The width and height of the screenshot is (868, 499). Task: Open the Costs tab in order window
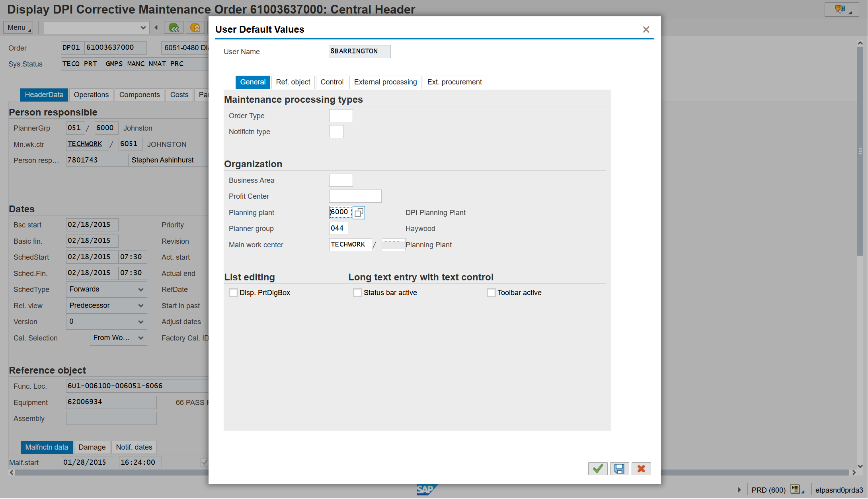(179, 95)
